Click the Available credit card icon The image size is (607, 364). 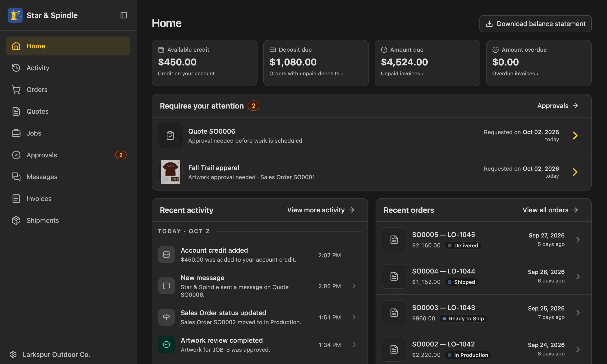point(161,50)
